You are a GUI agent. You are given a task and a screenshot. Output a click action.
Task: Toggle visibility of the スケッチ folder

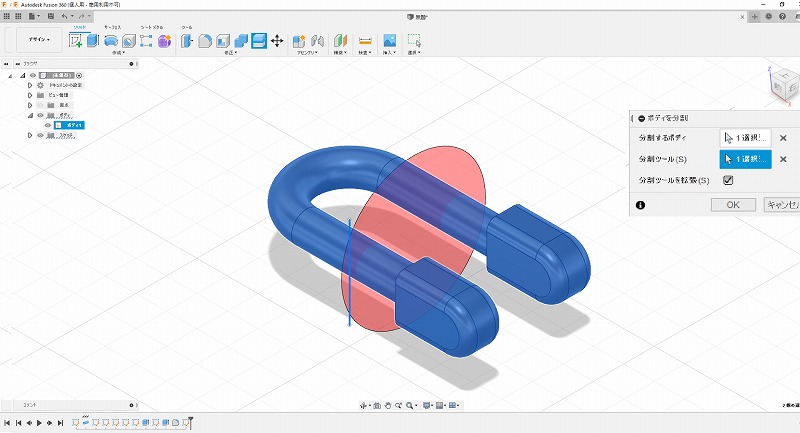click(x=41, y=135)
